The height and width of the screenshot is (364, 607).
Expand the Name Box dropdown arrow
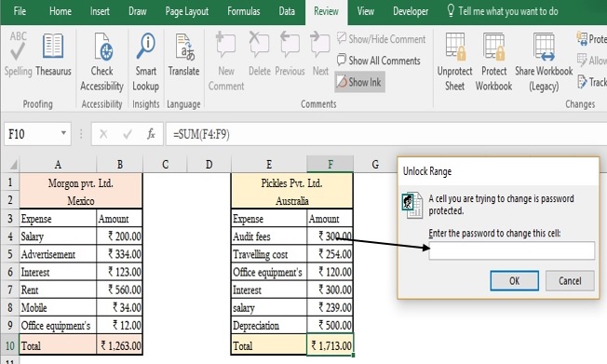point(63,133)
